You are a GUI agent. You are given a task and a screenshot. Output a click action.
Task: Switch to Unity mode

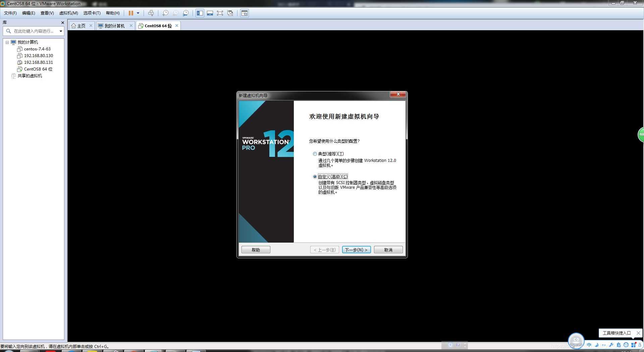coord(230,13)
